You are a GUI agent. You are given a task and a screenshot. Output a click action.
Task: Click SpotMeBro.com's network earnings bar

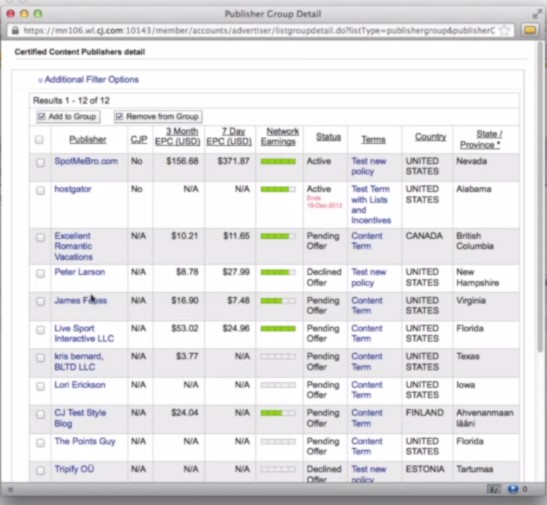coord(278,161)
